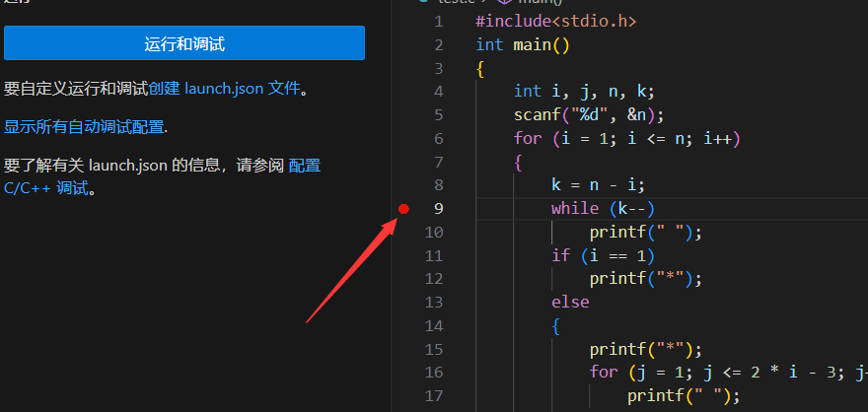The image size is (868, 412).
Task: Click the else keyword on line 13
Action: (x=570, y=303)
